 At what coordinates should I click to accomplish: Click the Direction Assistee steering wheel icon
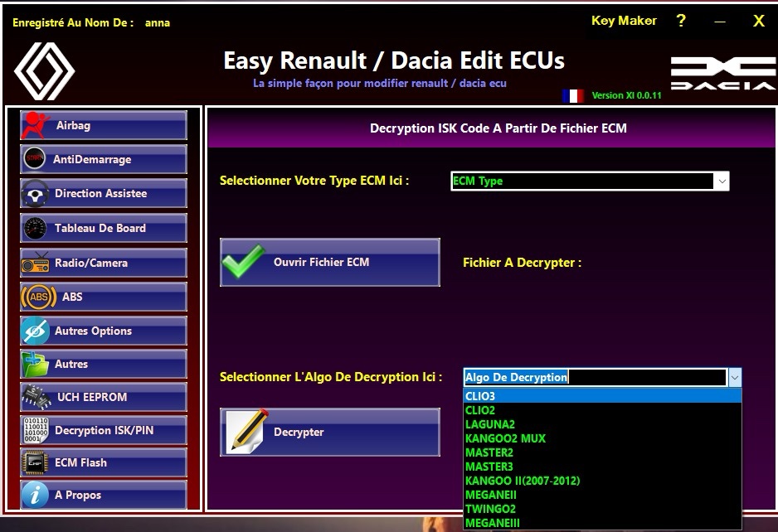pyautogui.click(x=35, y=194)
